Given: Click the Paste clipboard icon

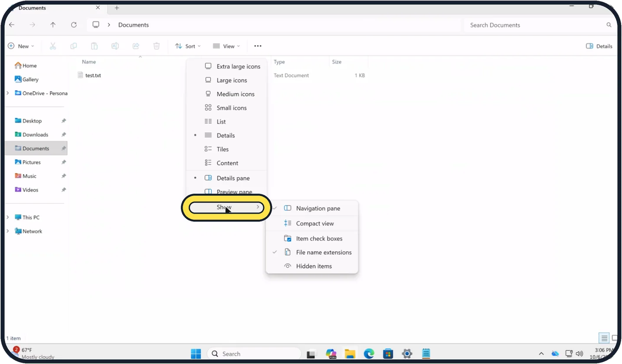Looking at the screenshot, I should (94, 46).
